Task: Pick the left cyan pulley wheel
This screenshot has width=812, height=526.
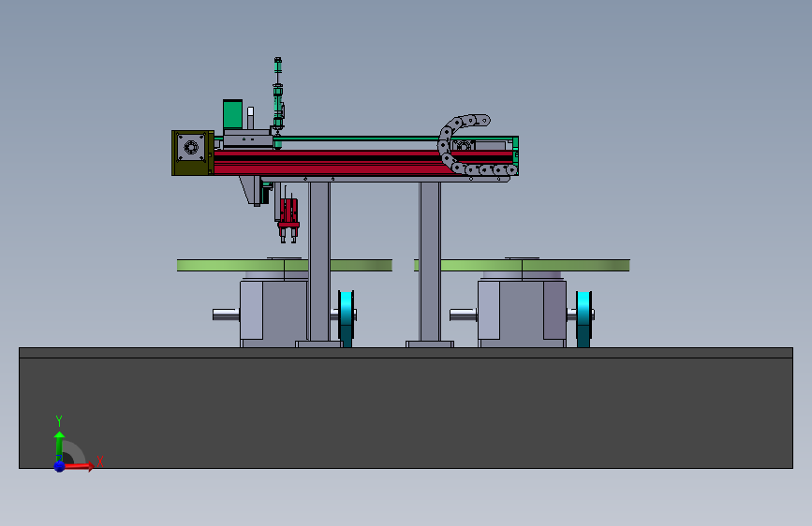Action: pyautogui.click(x=346, y=318)
